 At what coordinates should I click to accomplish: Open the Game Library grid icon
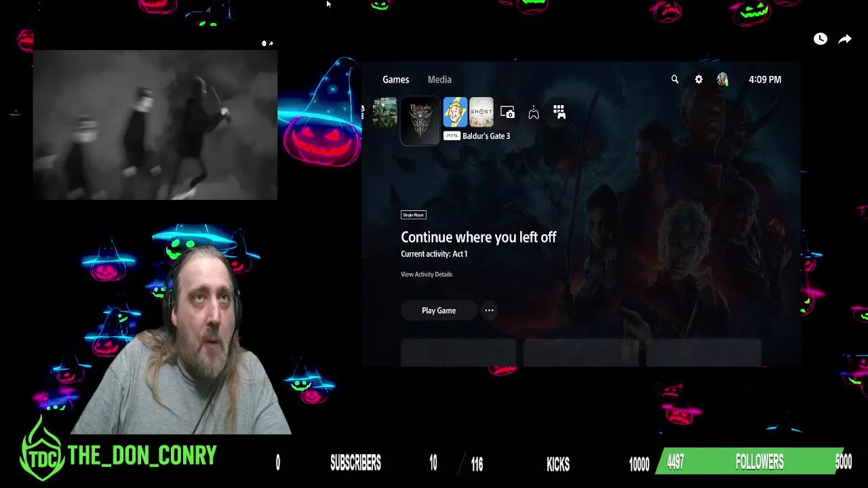point(559,113)
